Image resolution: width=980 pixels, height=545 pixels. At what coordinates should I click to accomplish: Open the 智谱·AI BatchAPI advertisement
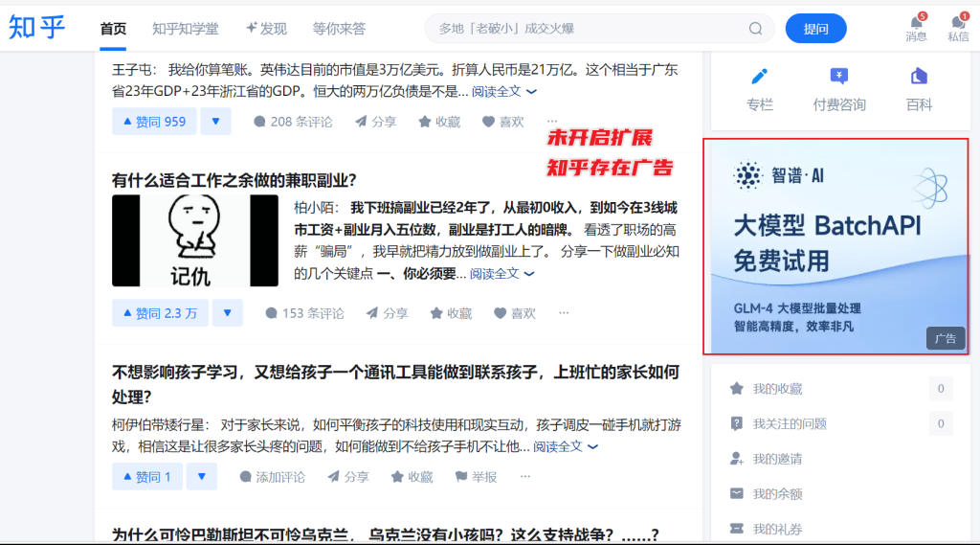pos(835,246)
